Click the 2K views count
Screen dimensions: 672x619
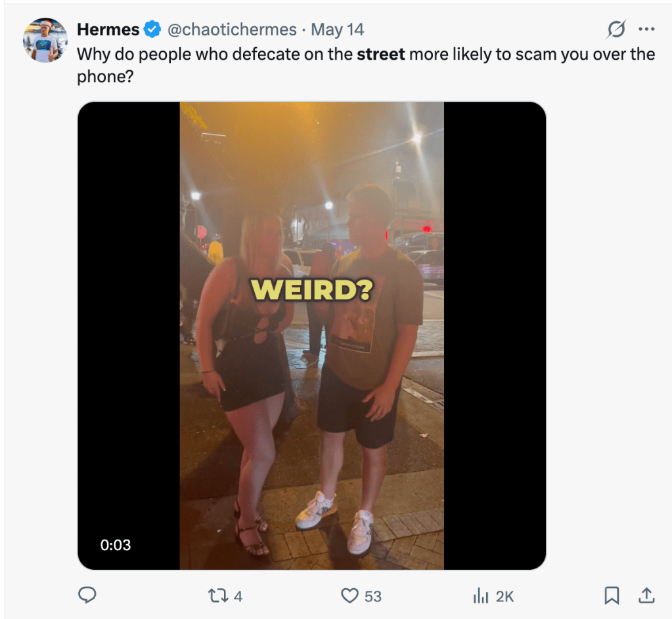tap(504, 596)
